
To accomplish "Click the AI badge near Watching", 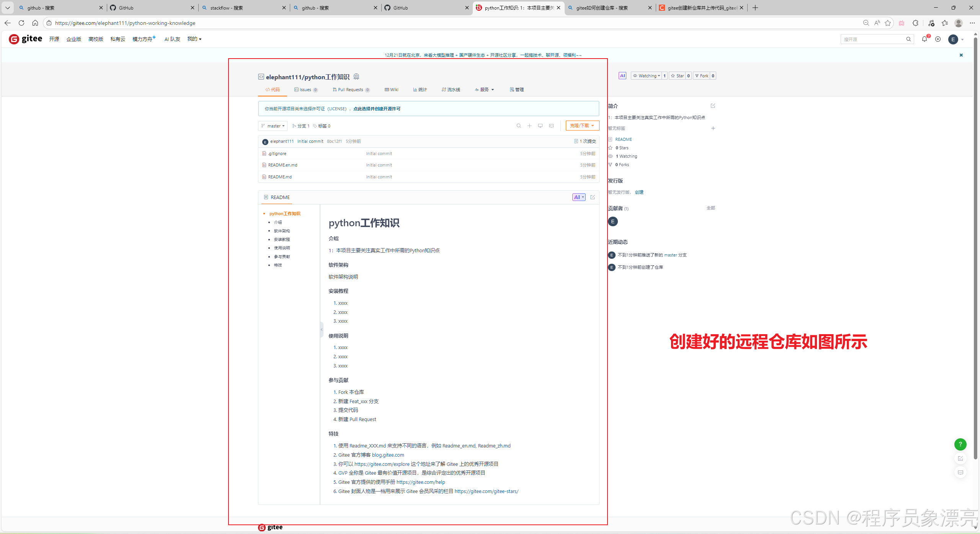I will point(622,76).
